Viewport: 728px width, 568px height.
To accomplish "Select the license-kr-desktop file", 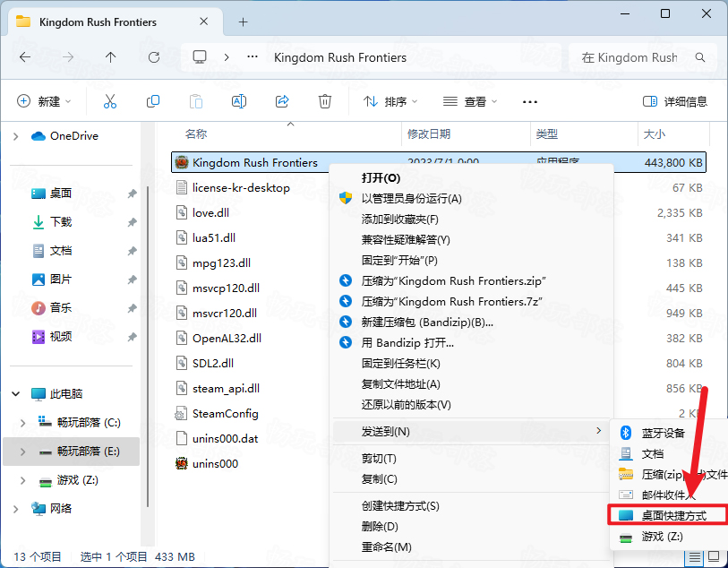I will (x=241, y=187).
